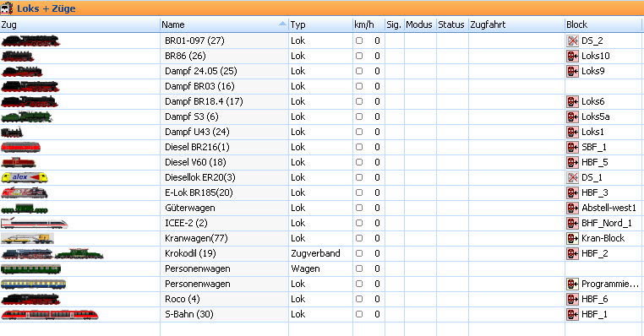Click the crossed-out block icon beside DS_2

pyautogui.click(x=572, y=41)
